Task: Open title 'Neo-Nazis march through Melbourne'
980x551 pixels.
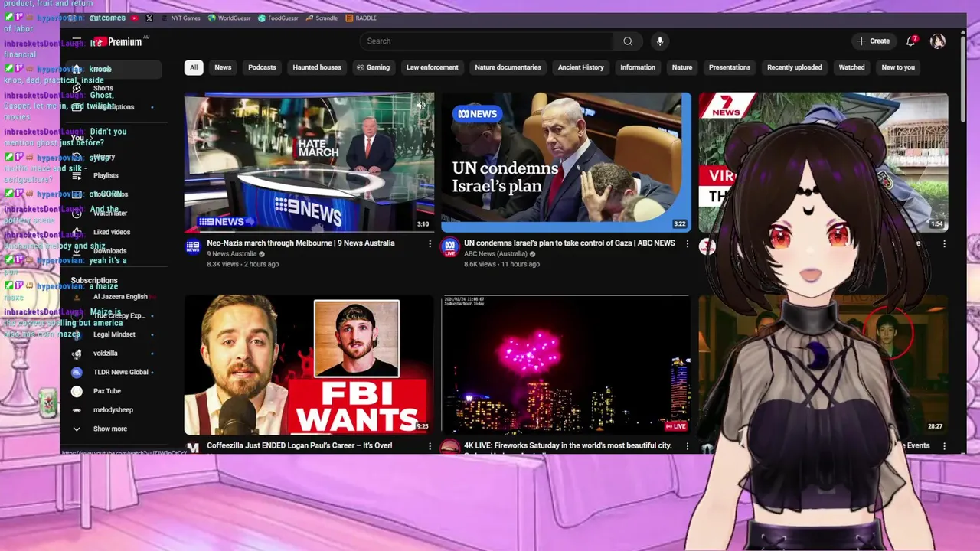Action: (301, 243)
